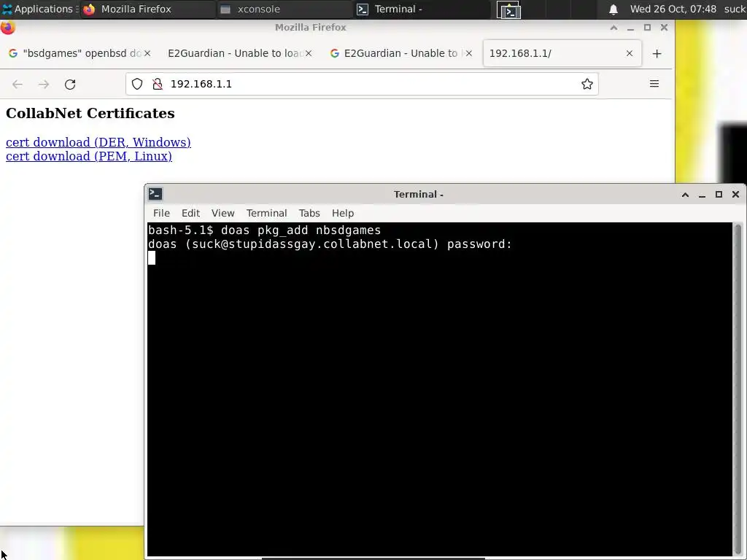The height and width of the screenshot is (560, 747).
Task: Open the terminal window icon menu
Action: [x=155, y=194]
